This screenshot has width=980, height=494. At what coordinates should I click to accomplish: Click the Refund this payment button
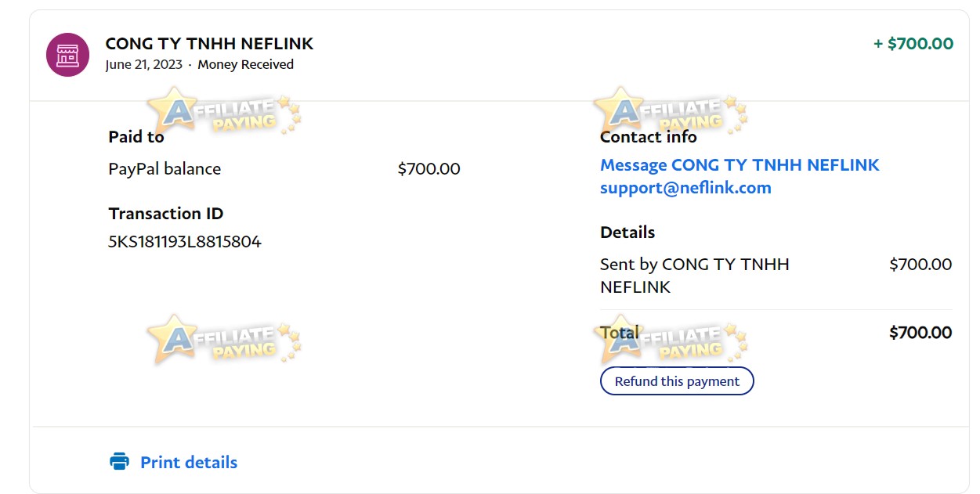point(677,381)
